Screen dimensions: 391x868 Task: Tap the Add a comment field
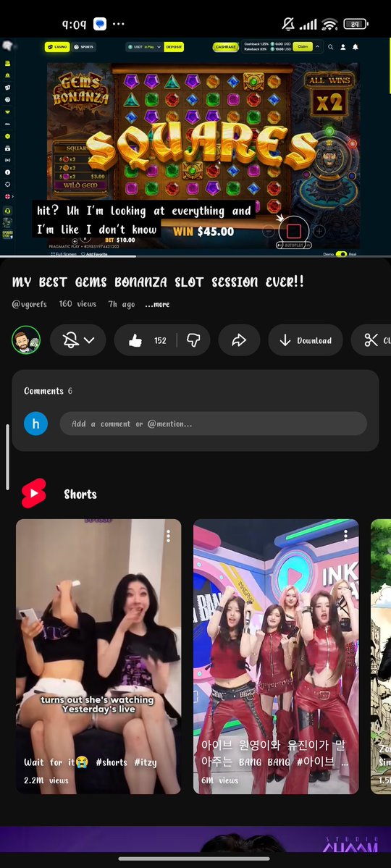pos(213,424)
